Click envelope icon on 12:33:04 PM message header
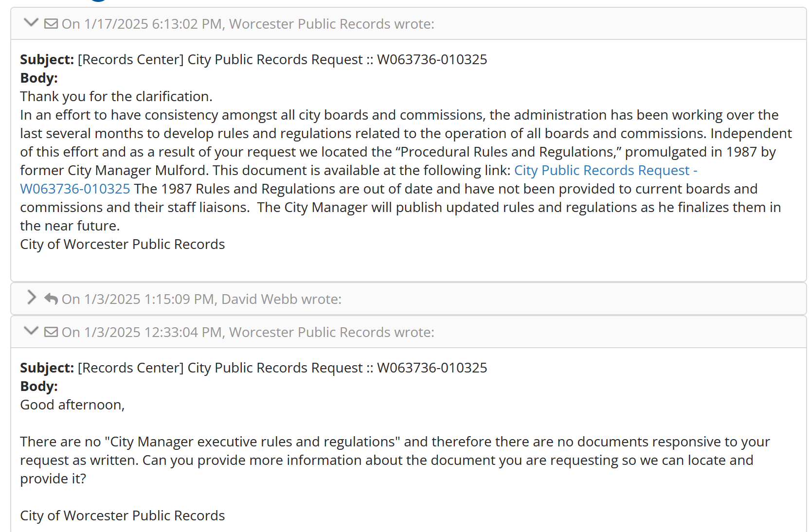Image resolution: width=809 pixels, height=532 pixels. coord(51,332)
